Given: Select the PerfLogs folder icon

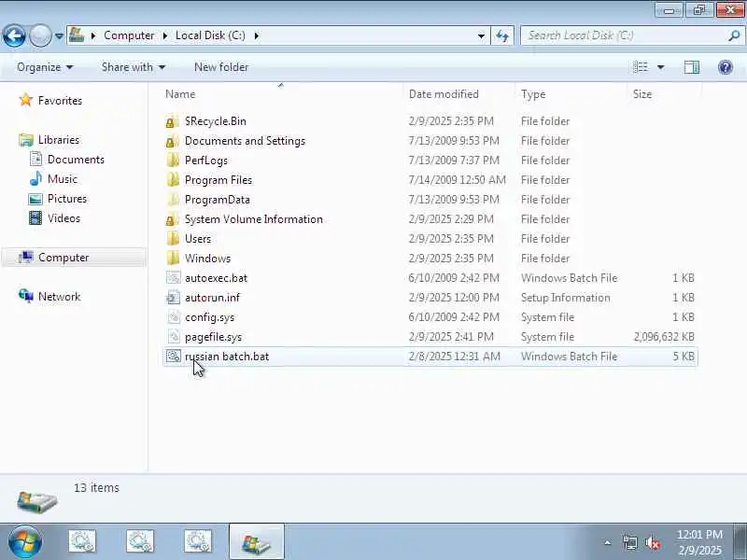Looking at the screenshot, I should coord(173,161).
